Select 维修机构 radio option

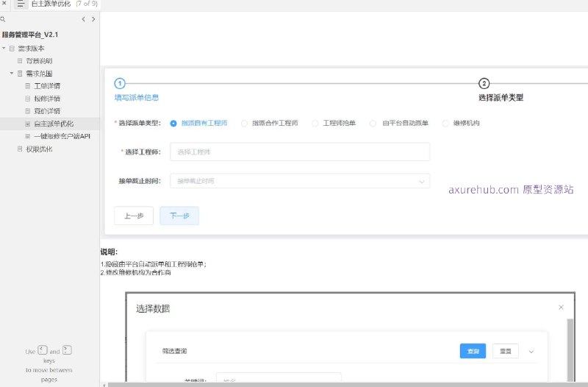coord(445,123)
